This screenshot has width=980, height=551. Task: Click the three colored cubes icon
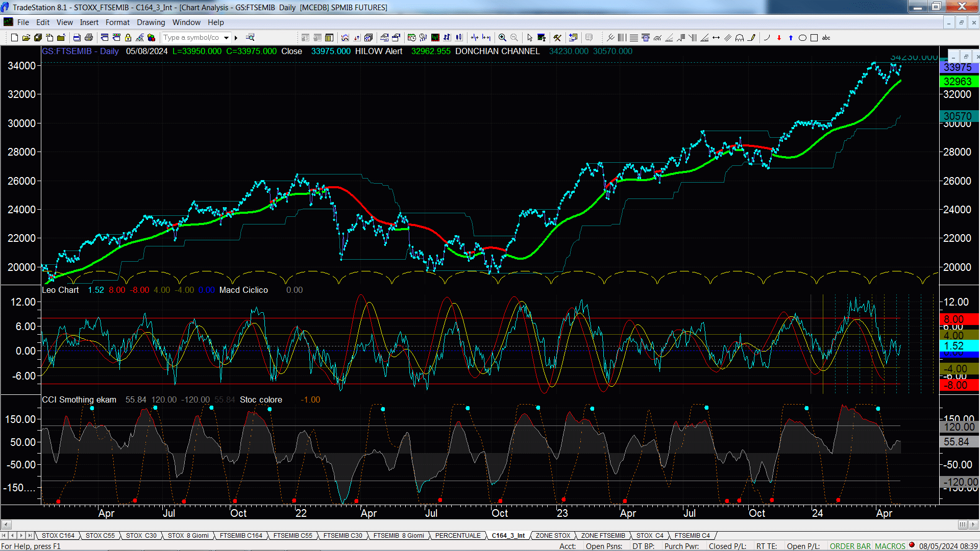click(151, 38)
